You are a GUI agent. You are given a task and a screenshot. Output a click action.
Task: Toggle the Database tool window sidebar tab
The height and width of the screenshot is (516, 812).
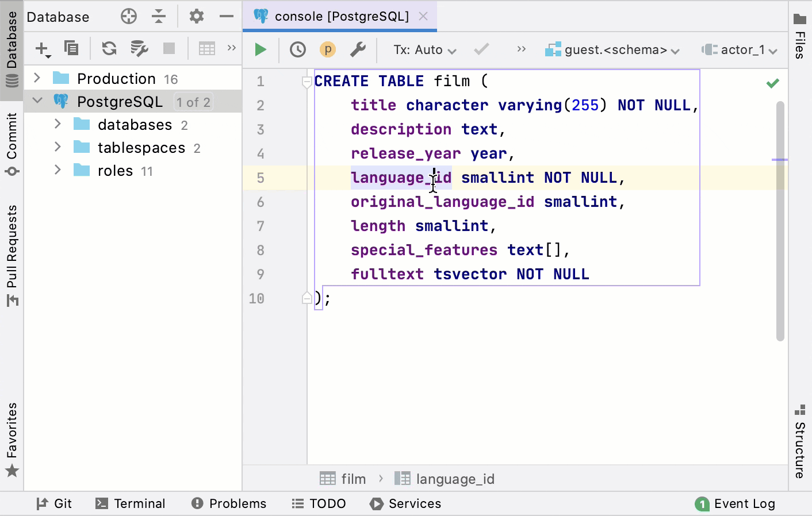(x=12, y=49)
